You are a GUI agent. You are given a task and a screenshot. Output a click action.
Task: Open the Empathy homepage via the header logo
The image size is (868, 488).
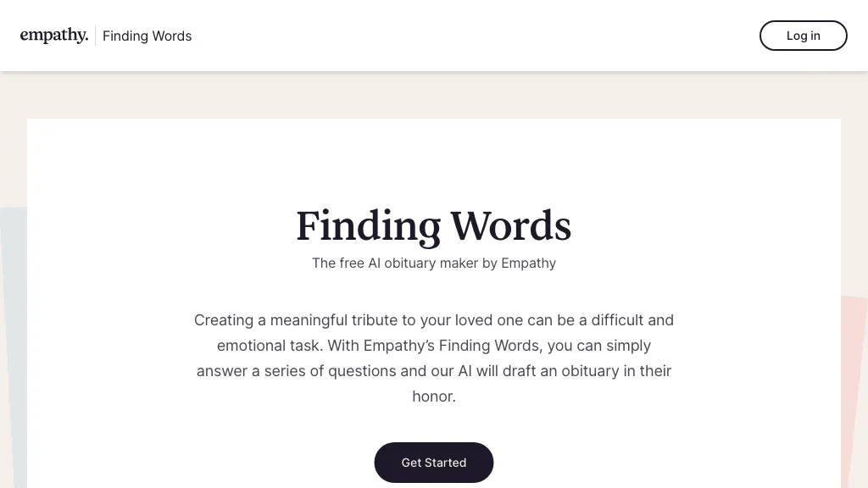(53, 35)
